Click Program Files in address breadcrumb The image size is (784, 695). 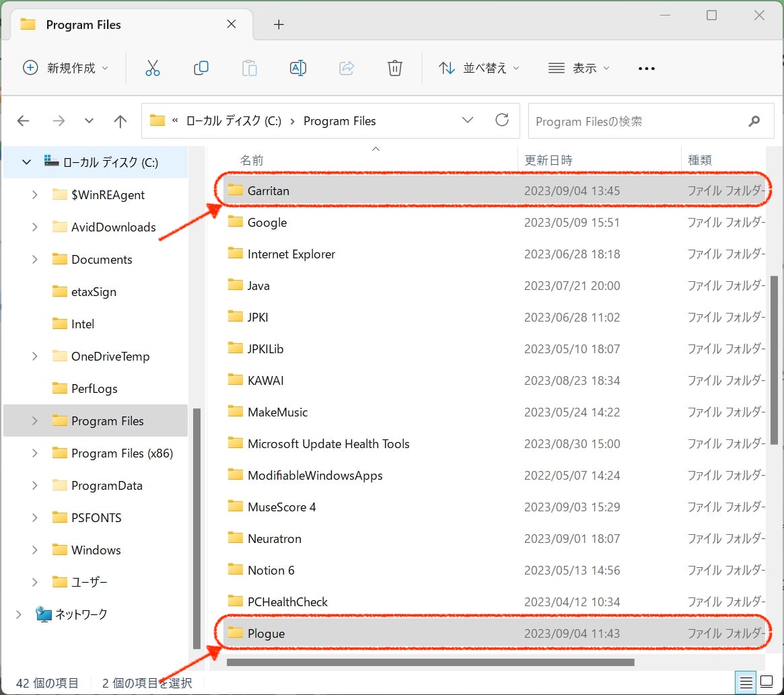(x=339, y=121)
